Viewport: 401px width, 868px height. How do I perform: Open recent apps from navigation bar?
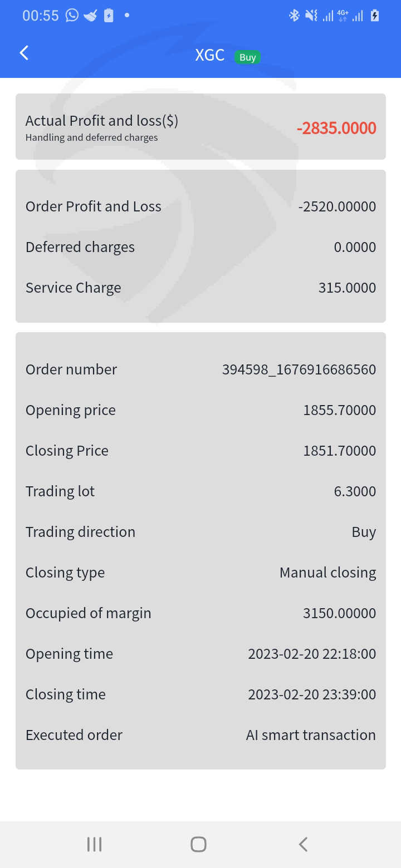(x=95, y=844)
